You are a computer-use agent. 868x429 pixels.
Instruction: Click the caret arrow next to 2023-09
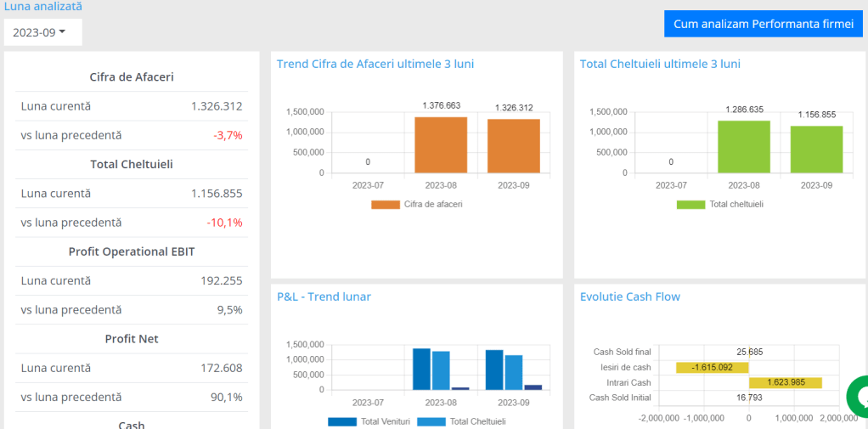pos(62,31)
